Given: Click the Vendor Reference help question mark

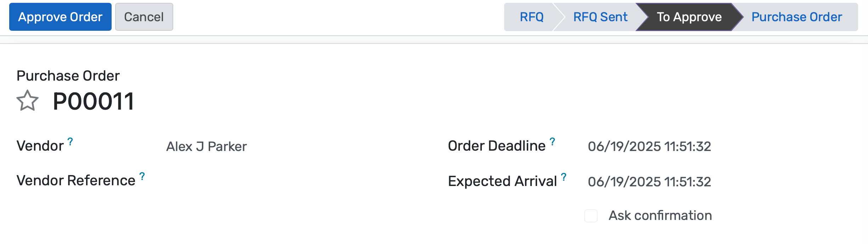Looking at the screenshot, I should tap(142, 176).
